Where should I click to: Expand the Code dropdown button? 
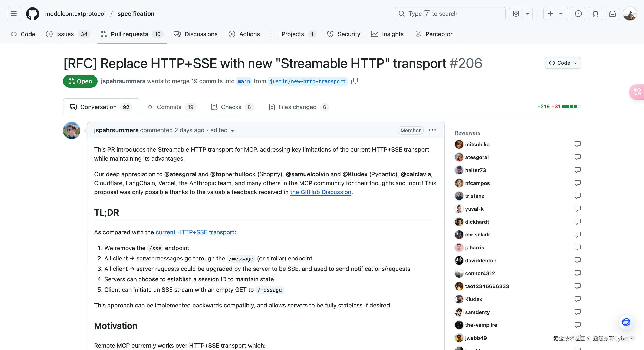pos(562,63)
